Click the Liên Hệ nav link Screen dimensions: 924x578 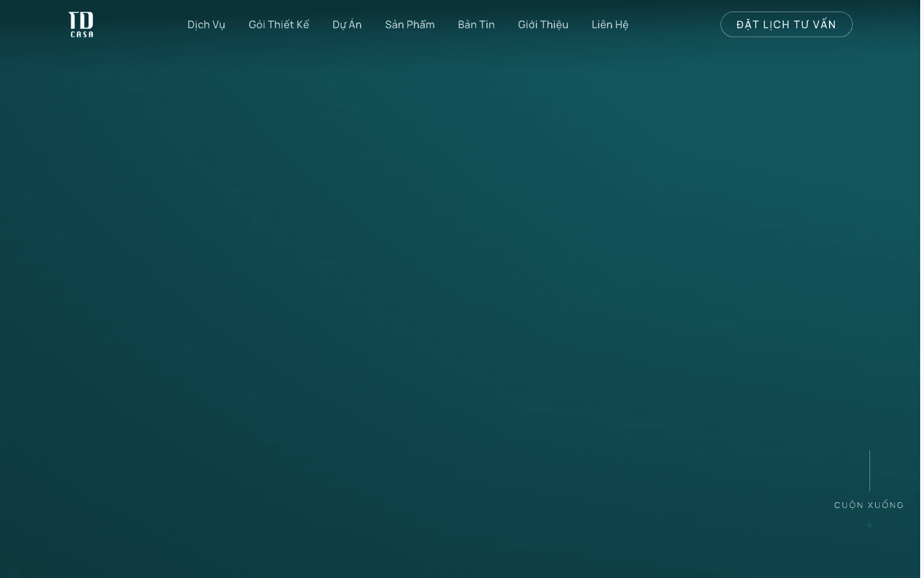pos(610,24)
